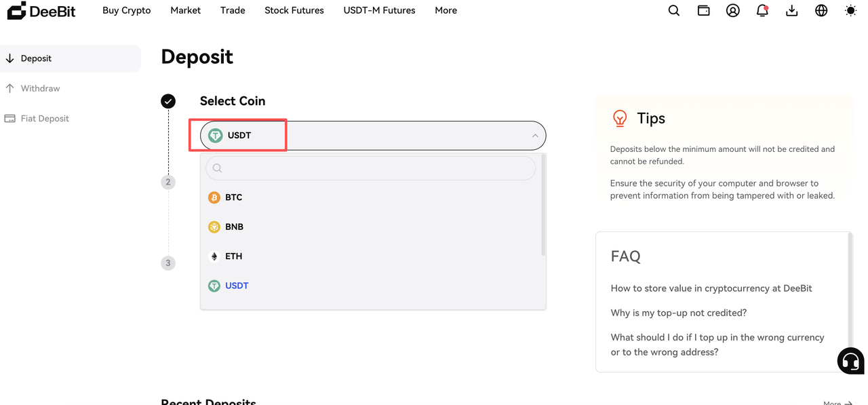Open the Buy Crypto menu
Screen dimensions: 868x405
pyautogui.click(x=127, y=10)
